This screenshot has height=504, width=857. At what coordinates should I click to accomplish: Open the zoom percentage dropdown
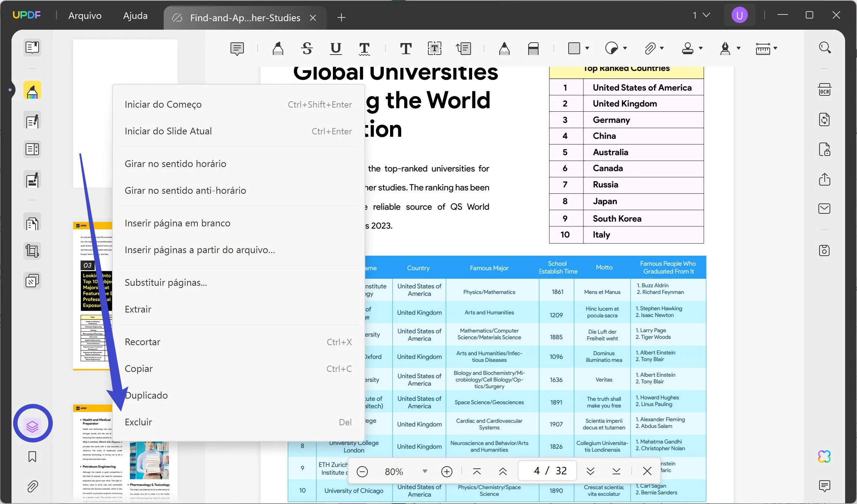425,471
